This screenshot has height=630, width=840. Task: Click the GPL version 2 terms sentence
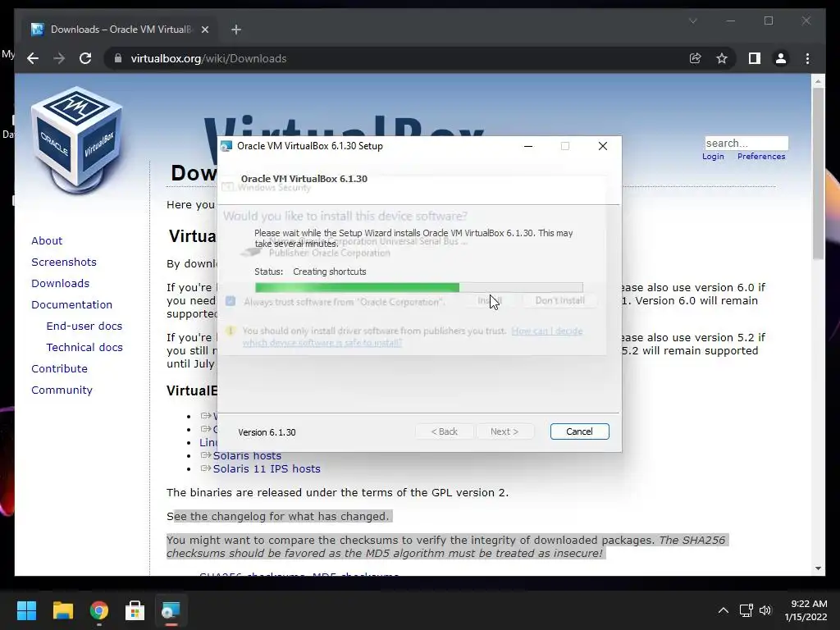pos(337,492)
